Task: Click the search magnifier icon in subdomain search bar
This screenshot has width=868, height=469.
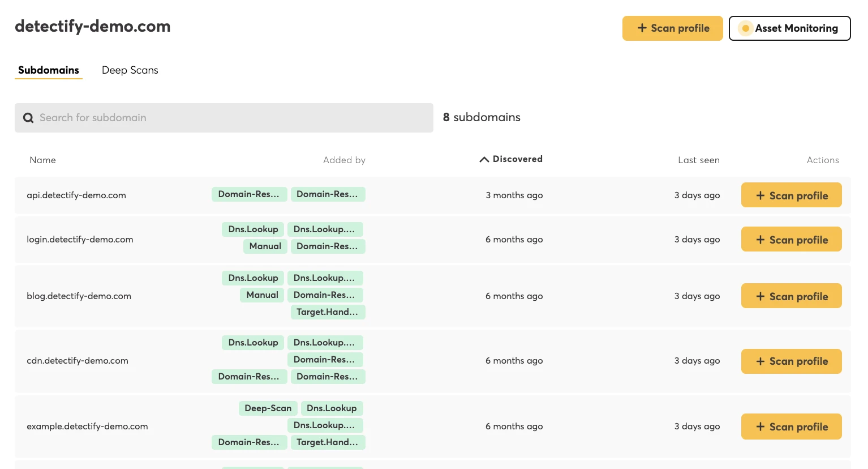Action: [28, 118]
